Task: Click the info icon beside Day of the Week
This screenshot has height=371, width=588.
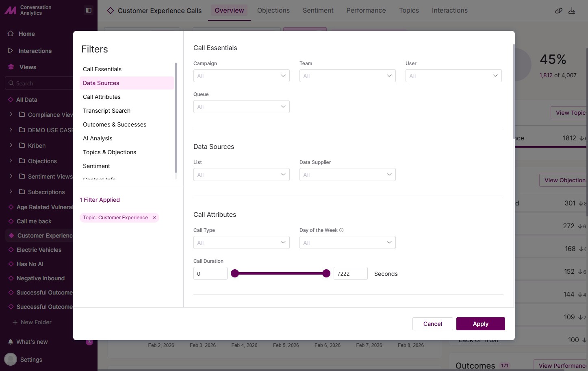Action: tap(341, 230)
